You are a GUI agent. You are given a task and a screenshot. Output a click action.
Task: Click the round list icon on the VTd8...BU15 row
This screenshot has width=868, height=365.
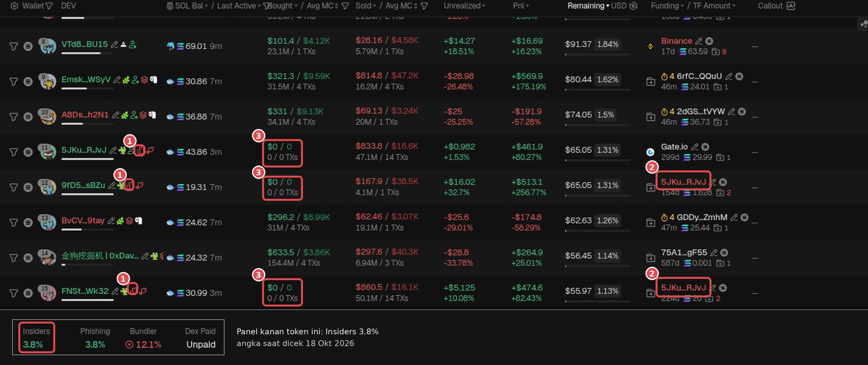coord(28,47)
